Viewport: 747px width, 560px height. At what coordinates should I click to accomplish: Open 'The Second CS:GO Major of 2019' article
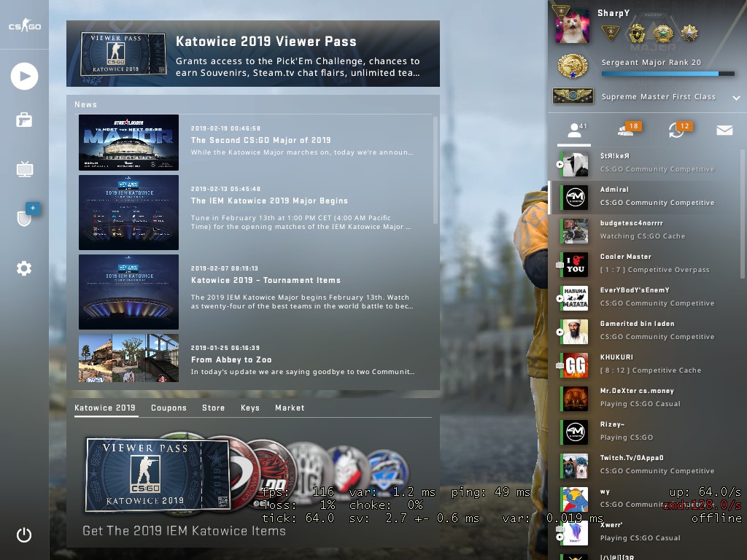click(260, 140)
